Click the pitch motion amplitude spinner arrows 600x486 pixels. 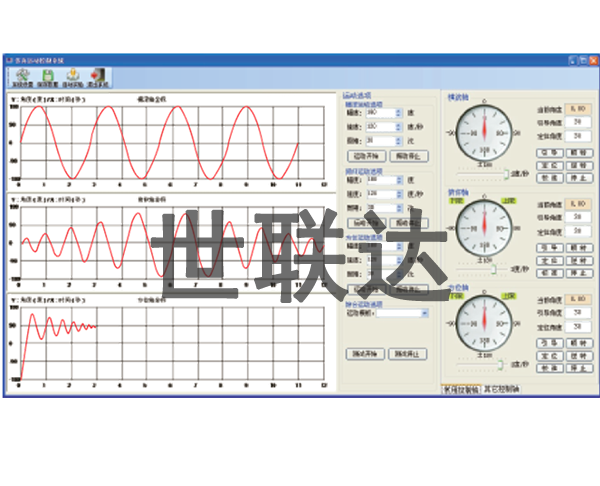pyautogui.click(x=399, y=180)
